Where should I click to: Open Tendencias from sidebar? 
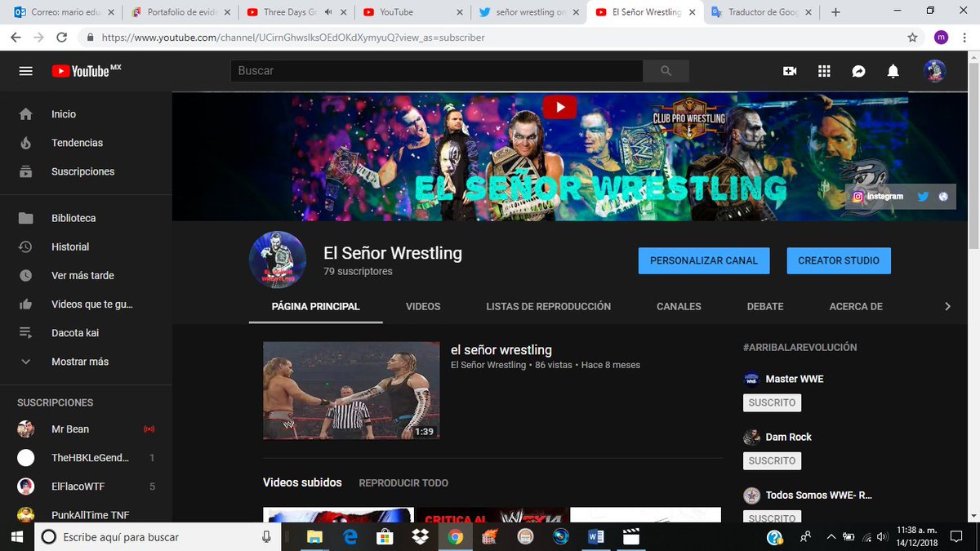[x=86, y=143]
